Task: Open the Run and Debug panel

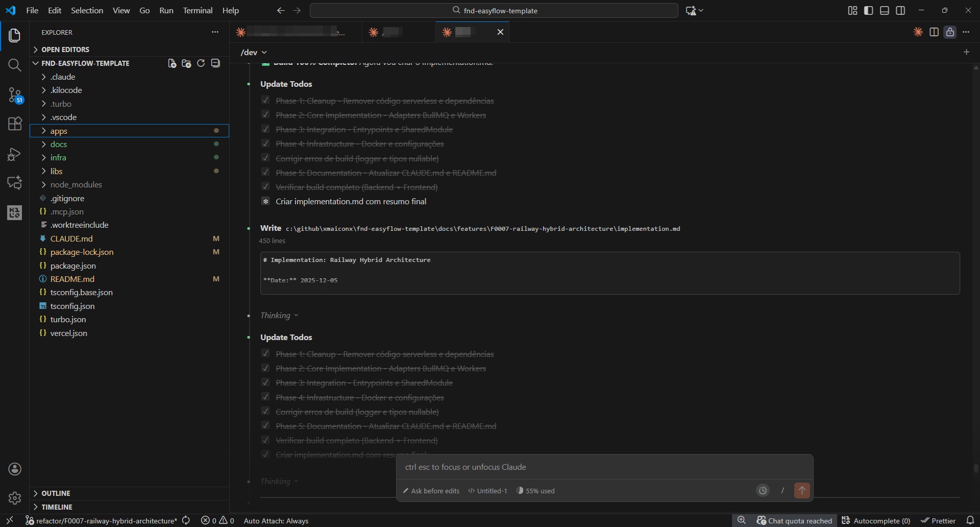Action: point(15,154)
